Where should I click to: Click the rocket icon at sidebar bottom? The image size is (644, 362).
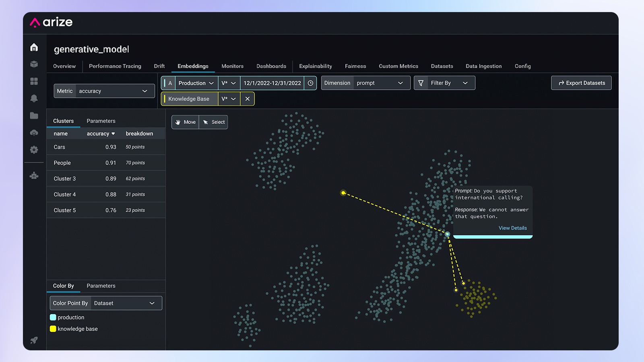point(34,340)
